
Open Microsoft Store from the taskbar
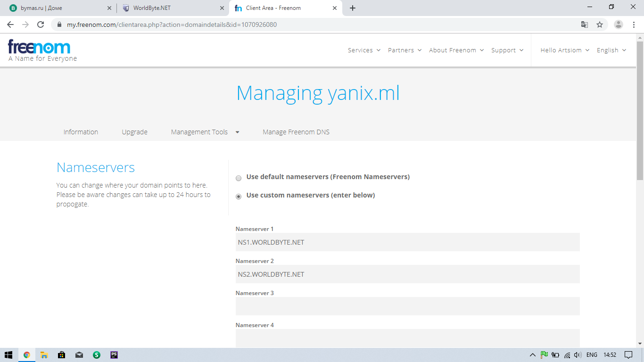[61, 355]
